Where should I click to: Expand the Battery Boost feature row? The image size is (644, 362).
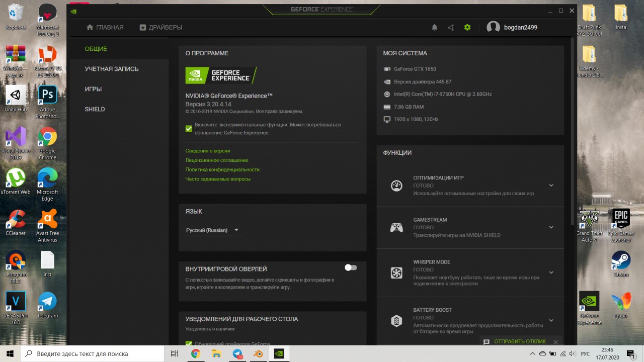(551, 320)
